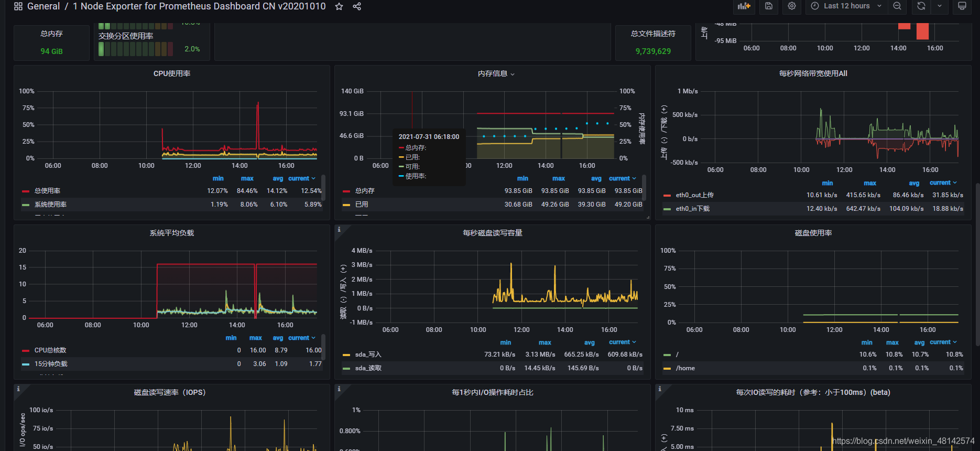This screenshot has width=980, height=451.
Task: Open color picker for eth0_in下载 green swatch
Action: (x=667, y=209)
